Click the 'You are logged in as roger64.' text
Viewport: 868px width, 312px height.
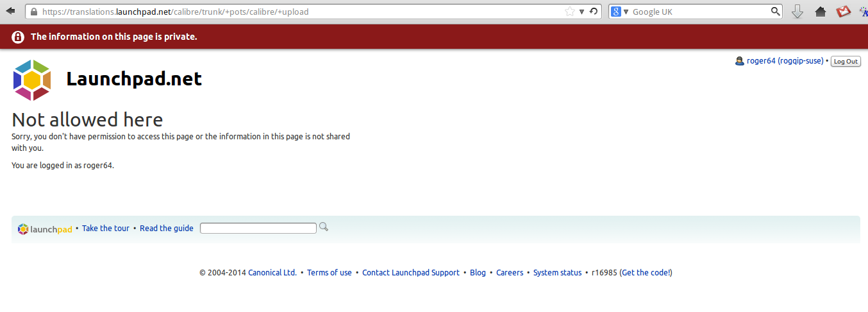click(63, 166)
